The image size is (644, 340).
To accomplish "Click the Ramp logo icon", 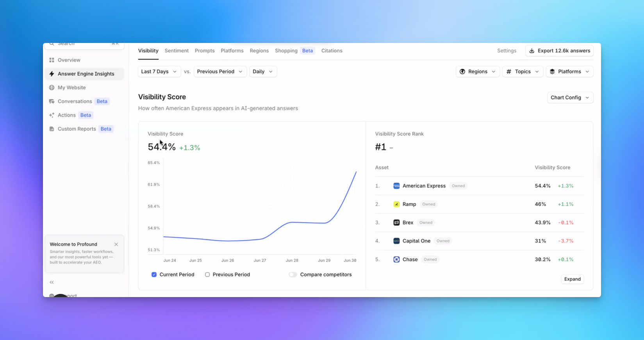I will 396,204.
